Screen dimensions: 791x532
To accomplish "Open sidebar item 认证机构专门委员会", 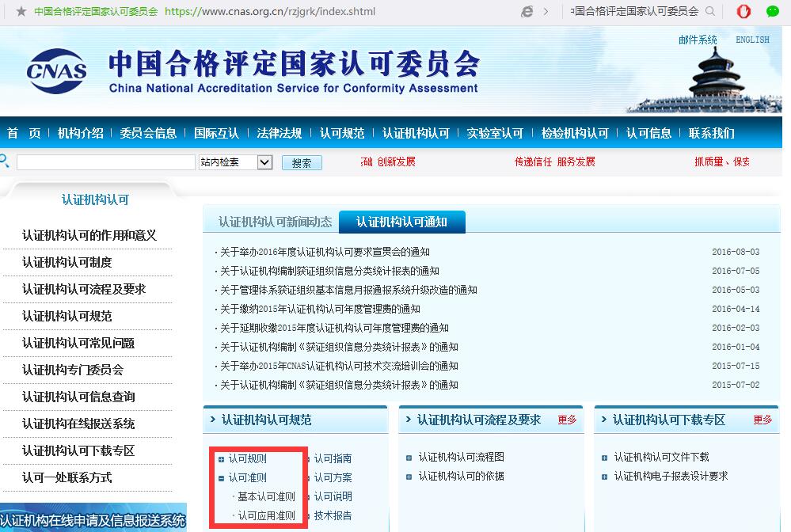I will point(73,370).
